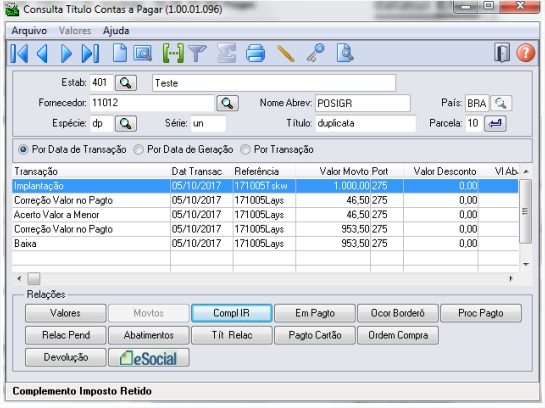Viewport: 545px width, 408px height.
Task: Go to first record with toolbar arrow
Action: pyautogui.click(x=19, y=54)
